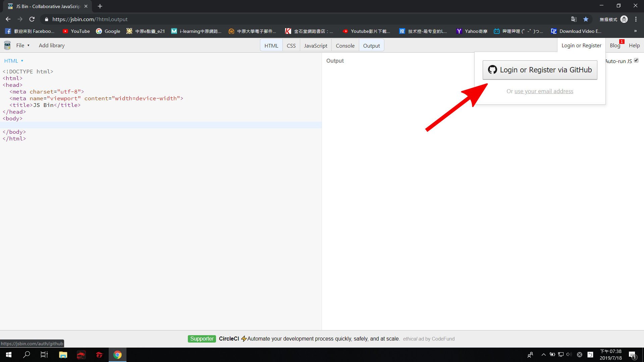This screenshot has width=644, height=362.
Task: Click the use your email address link
Action: coord(544,91)
